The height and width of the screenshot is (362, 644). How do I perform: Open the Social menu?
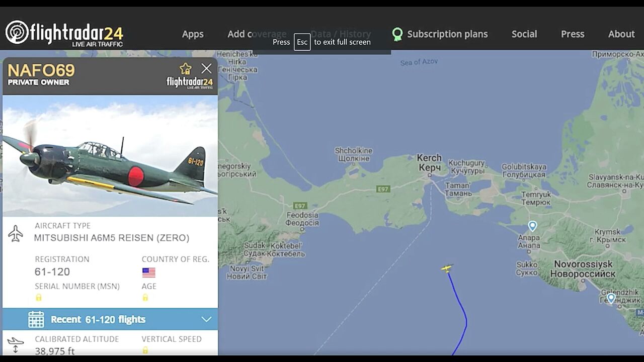click(x=524, y=34)
